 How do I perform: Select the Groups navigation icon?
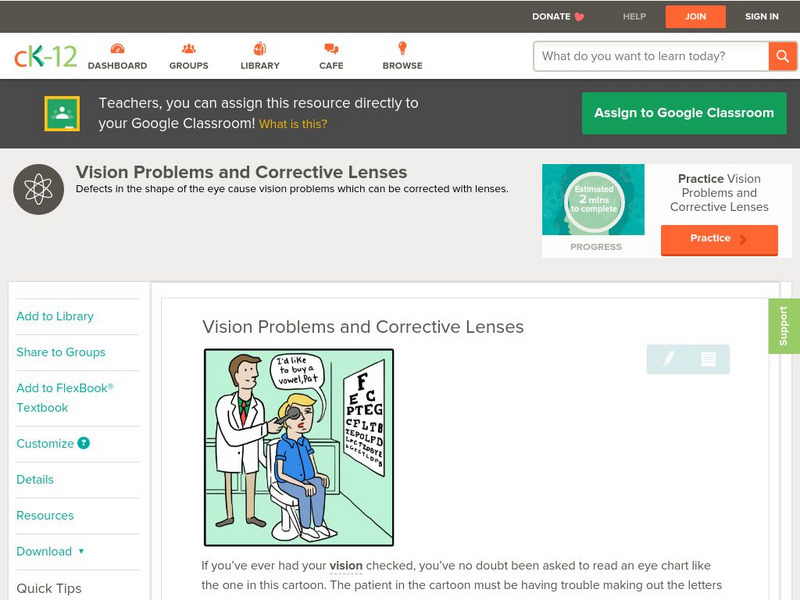189,56
